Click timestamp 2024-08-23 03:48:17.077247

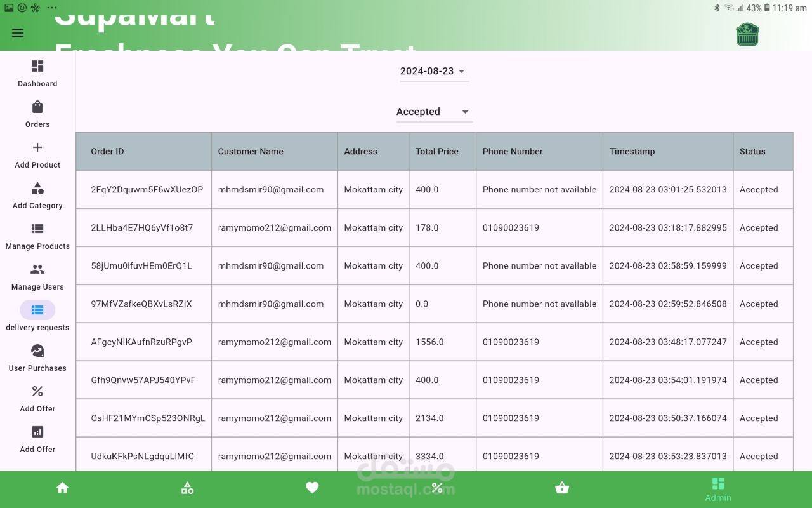click(668, 342)
